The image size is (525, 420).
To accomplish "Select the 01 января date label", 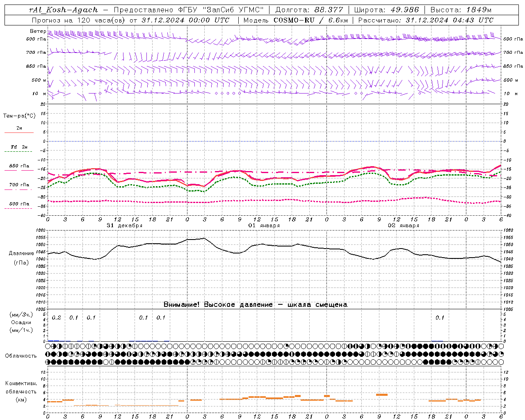I will (264, 226).
